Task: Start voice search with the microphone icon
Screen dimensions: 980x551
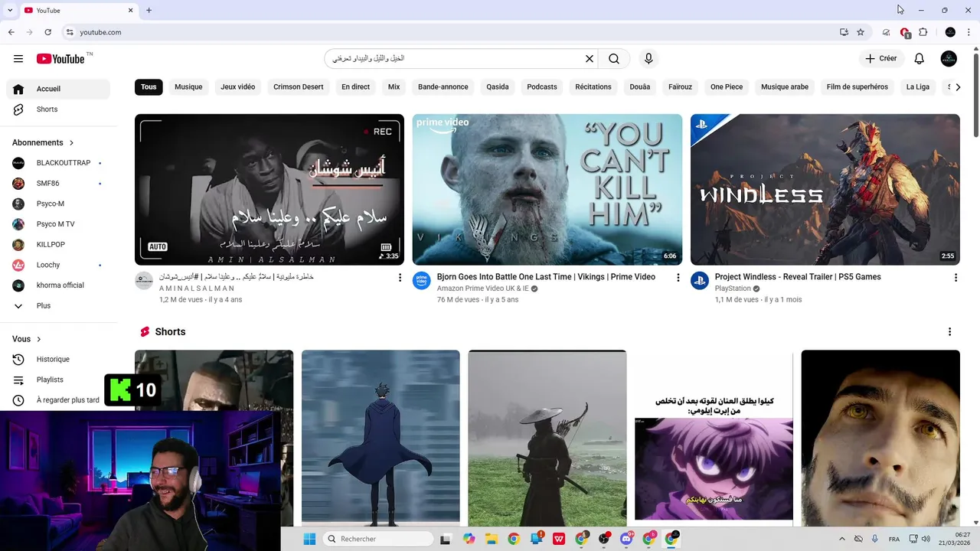Action: pyautogui.click(x=648, y=59)
